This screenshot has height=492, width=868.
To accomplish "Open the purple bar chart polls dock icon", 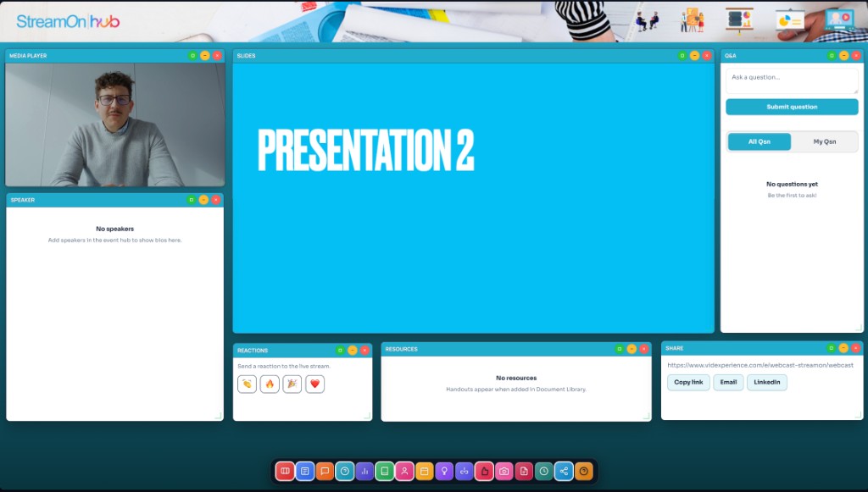I will (364, 471).
